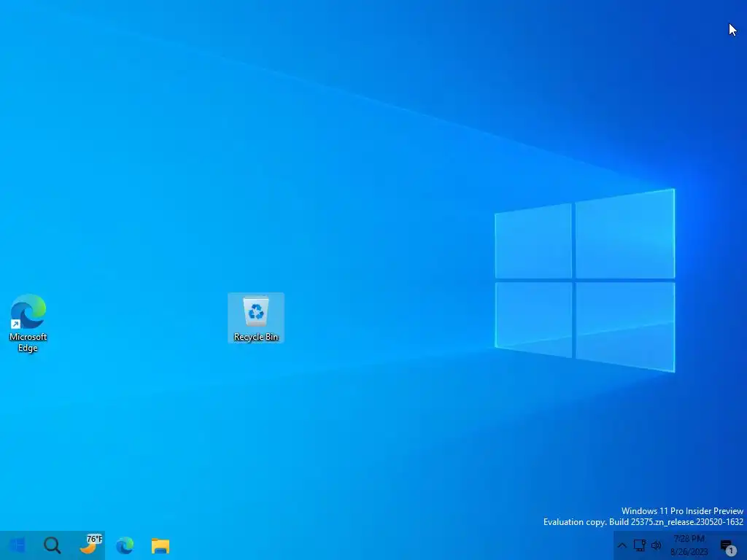
Task: Show hidden tray icons chevron
Action: [x=622, y=545]
